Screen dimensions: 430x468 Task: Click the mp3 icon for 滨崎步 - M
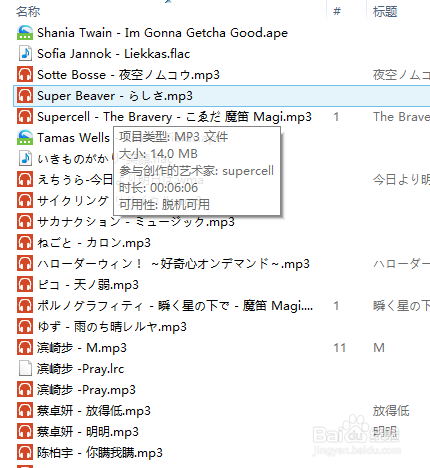[x=25, y=348]
